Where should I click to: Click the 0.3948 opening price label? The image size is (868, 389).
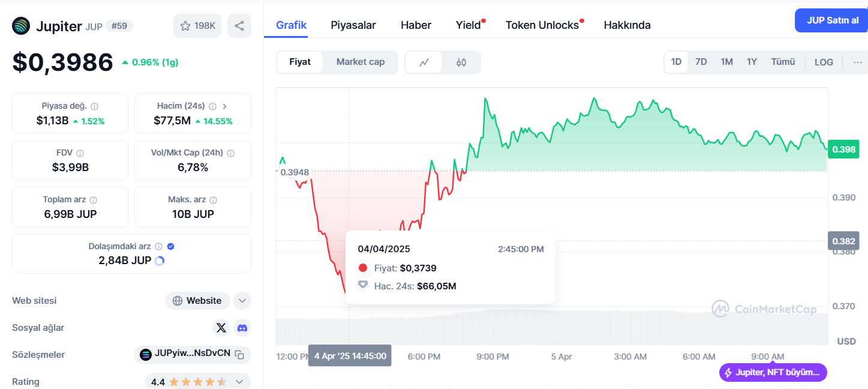pyautogui.click(x=295, y=172)
